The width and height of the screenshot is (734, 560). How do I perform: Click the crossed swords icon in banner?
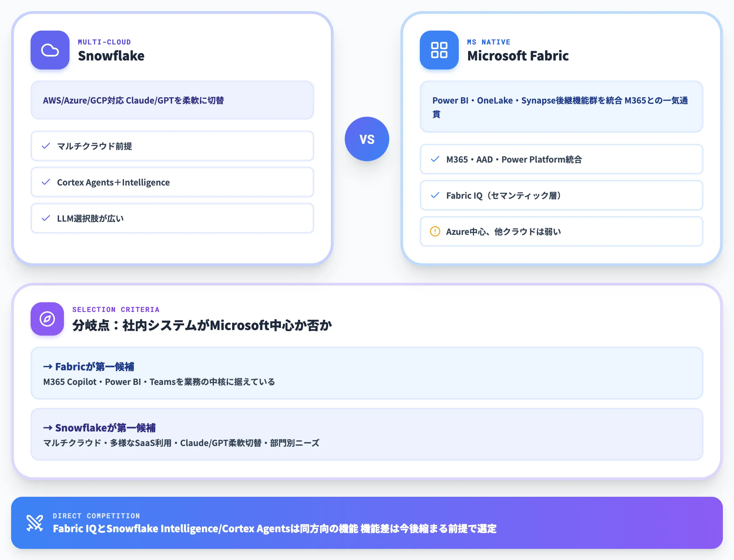point(35,523)
